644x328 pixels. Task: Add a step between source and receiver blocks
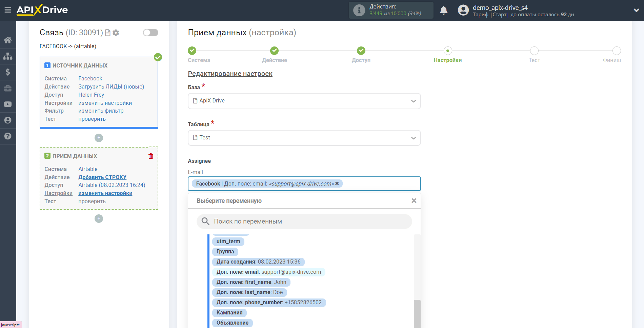tap(99, 138)
